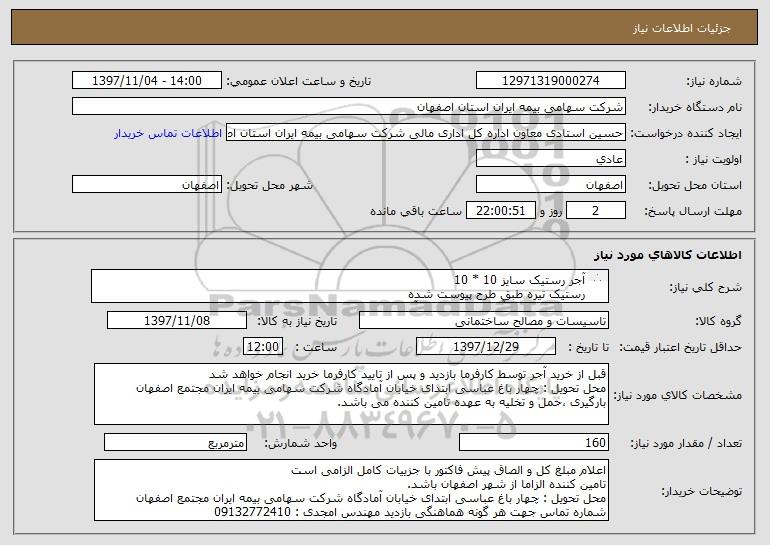Open the buyer contact info link
770x545 pixels.
tap(168, 134)
